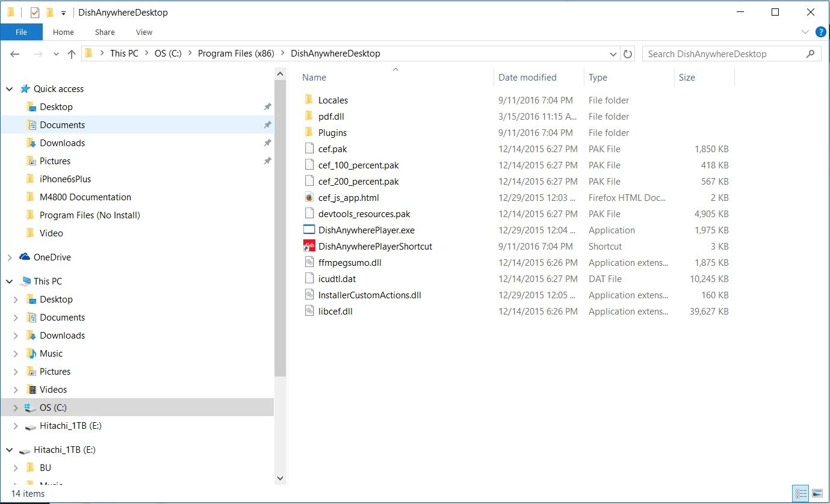This screenshot has height=504, width=830.
Task: Select Documents under Quick access
Action: pyautogui.click(x=62, y=125)
